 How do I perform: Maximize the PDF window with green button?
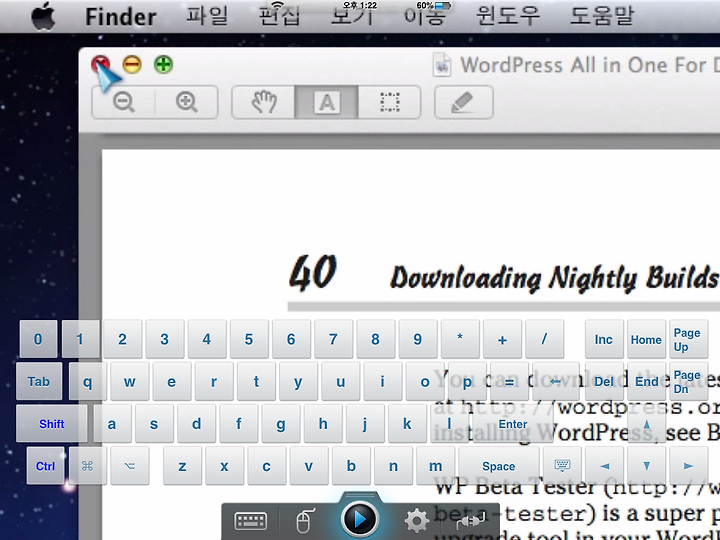click(163, 65)
